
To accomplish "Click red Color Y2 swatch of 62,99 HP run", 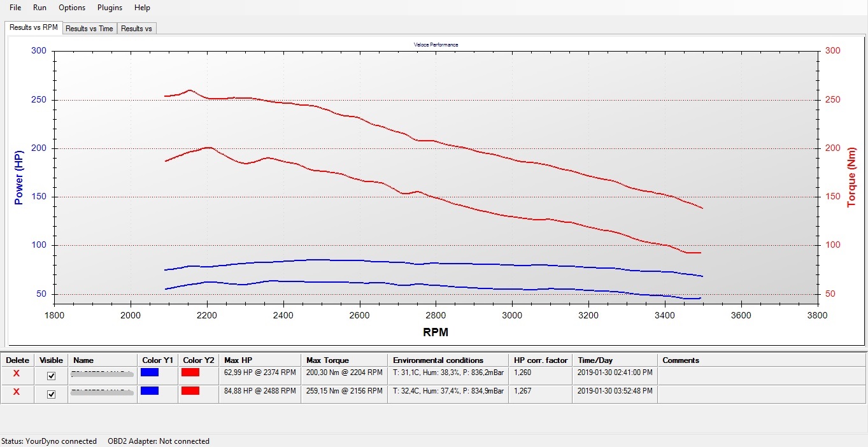I will click(190, 372).
